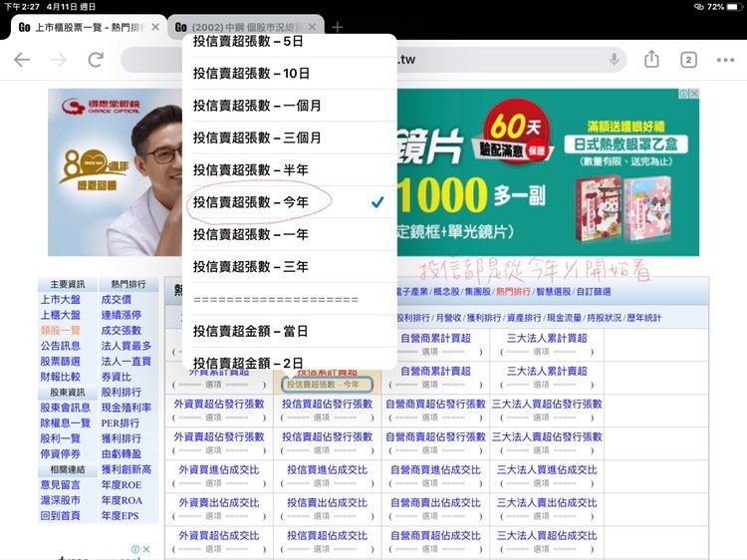Open a new tab with the plus icon

tap(338, 27)
